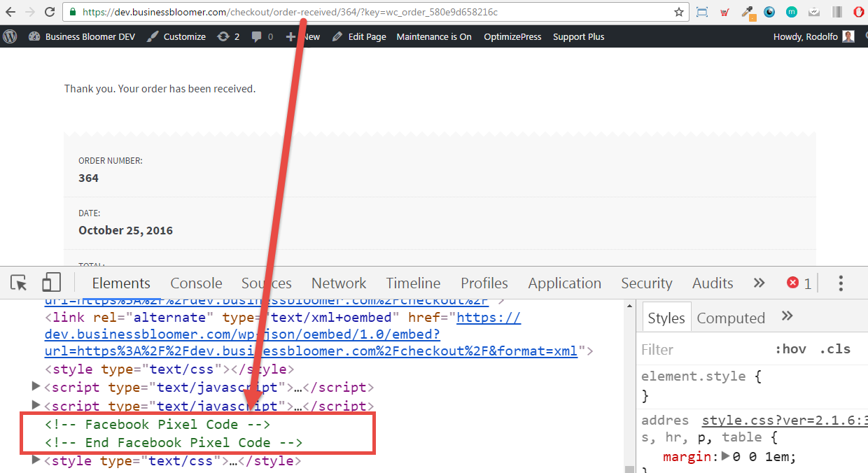Select the empty style type="text/css" node
868x473 pixels.
[169, 369]
